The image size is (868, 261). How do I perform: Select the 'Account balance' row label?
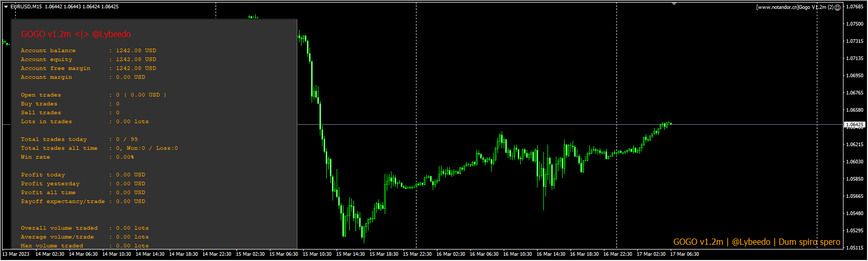[x=48, y=51]
